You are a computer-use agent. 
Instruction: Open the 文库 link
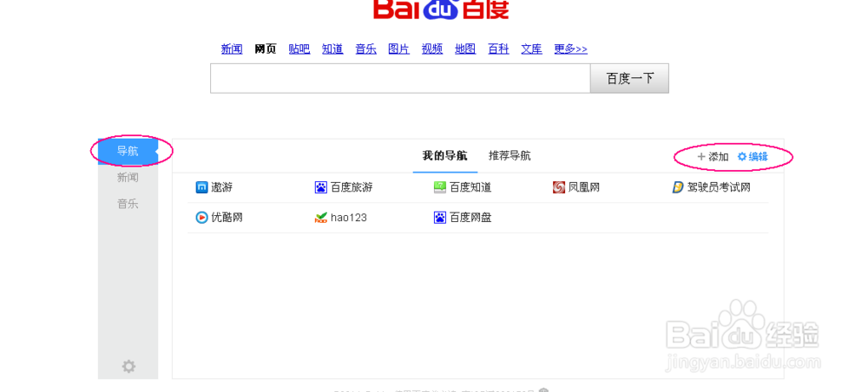532,49
